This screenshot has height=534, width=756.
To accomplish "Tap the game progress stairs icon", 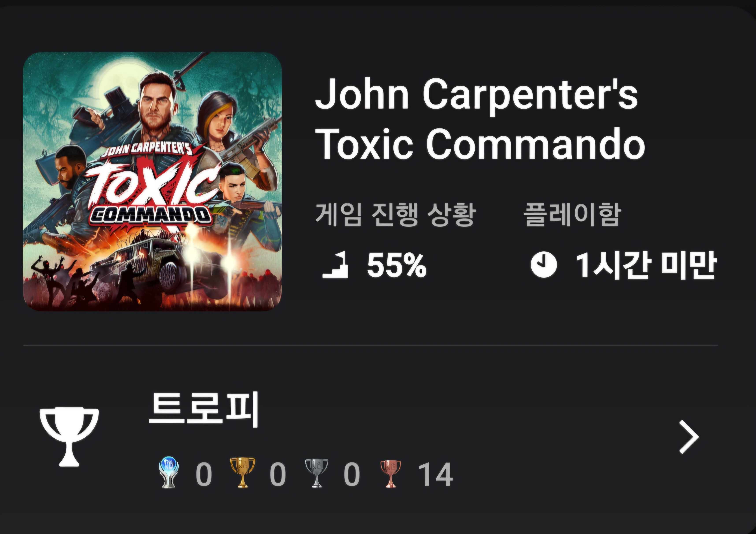I will [x=335, y=265].
